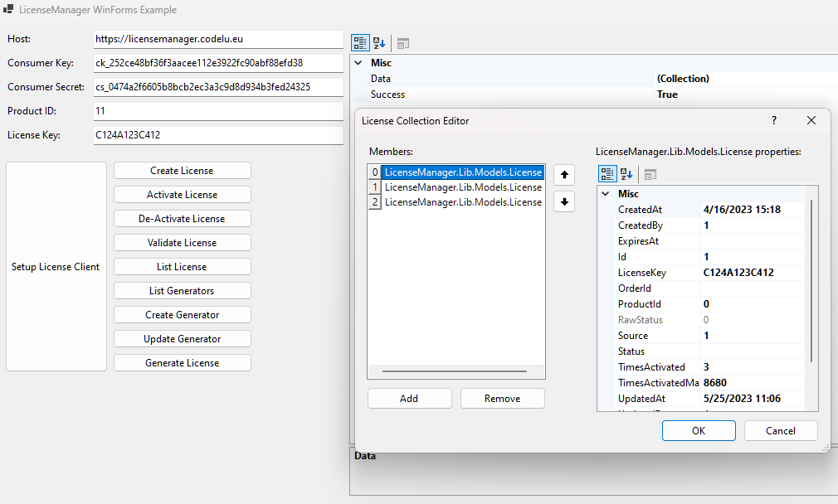
Task: Select CreatedAt value 4/16/2023 15:18
Action: 742,209
